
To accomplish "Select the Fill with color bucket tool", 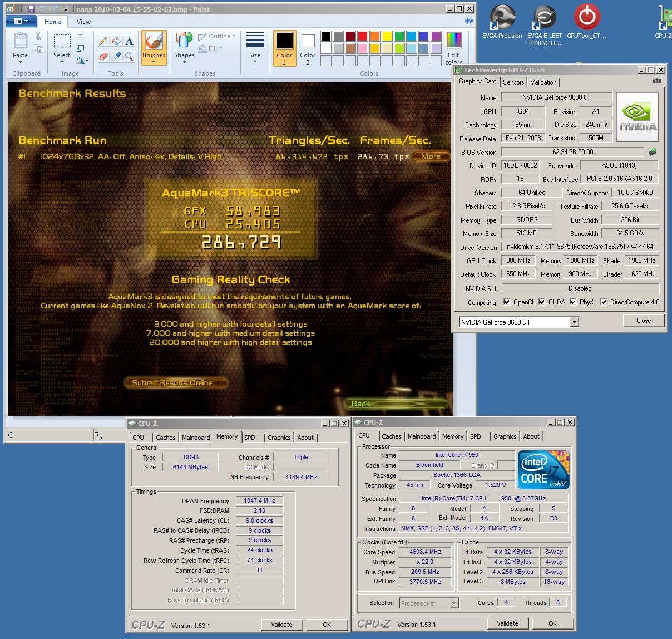I will pyautogui.click(x=116, y=41).
